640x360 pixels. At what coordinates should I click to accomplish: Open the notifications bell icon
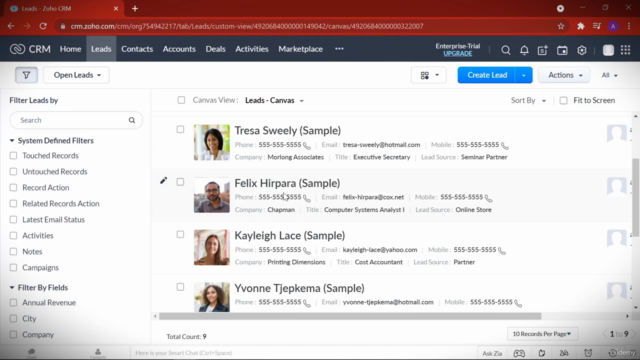pos(524,50)
